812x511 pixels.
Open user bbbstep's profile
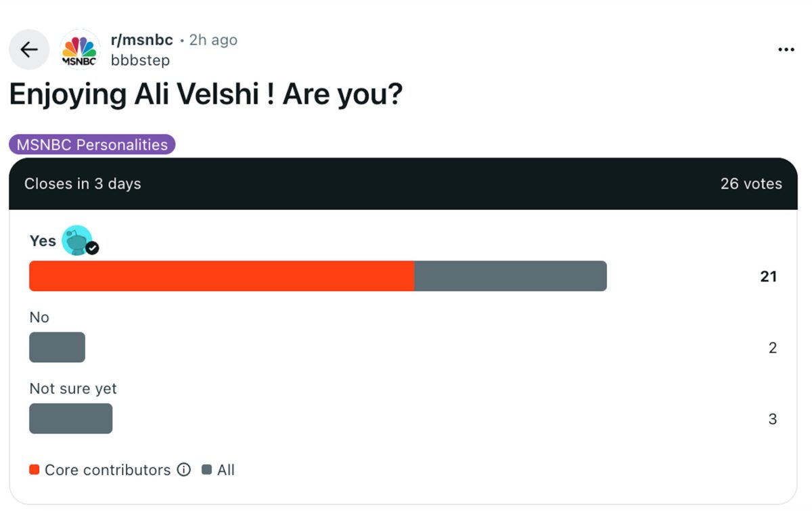point(140,60)
